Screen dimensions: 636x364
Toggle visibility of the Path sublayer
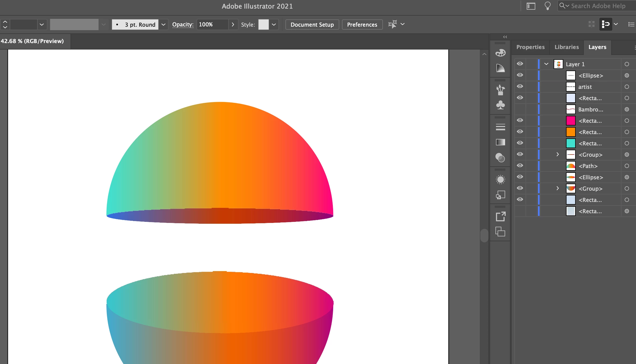click(x=520, y=166)
